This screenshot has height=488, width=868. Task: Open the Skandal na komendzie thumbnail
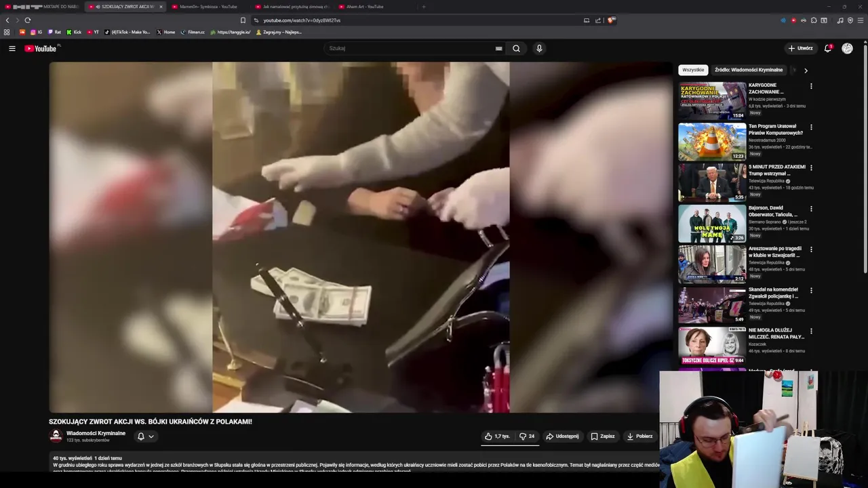pos(712,305)
